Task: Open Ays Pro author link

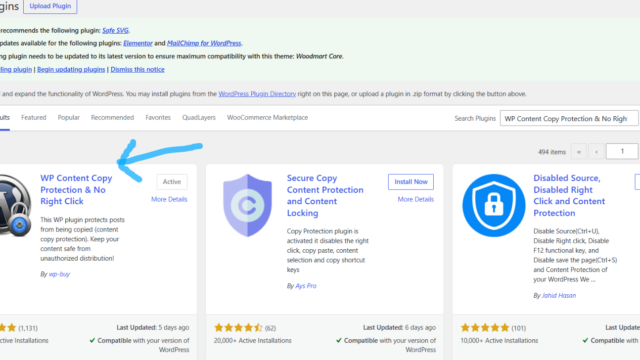Action: 306,286
